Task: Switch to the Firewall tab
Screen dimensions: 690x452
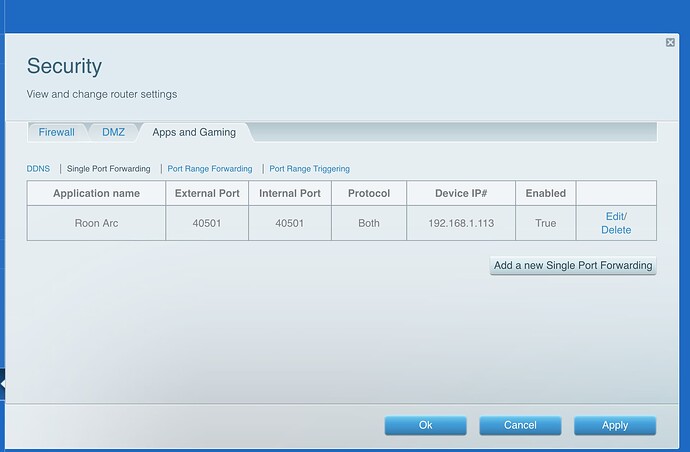Action: tap(57, 132)
